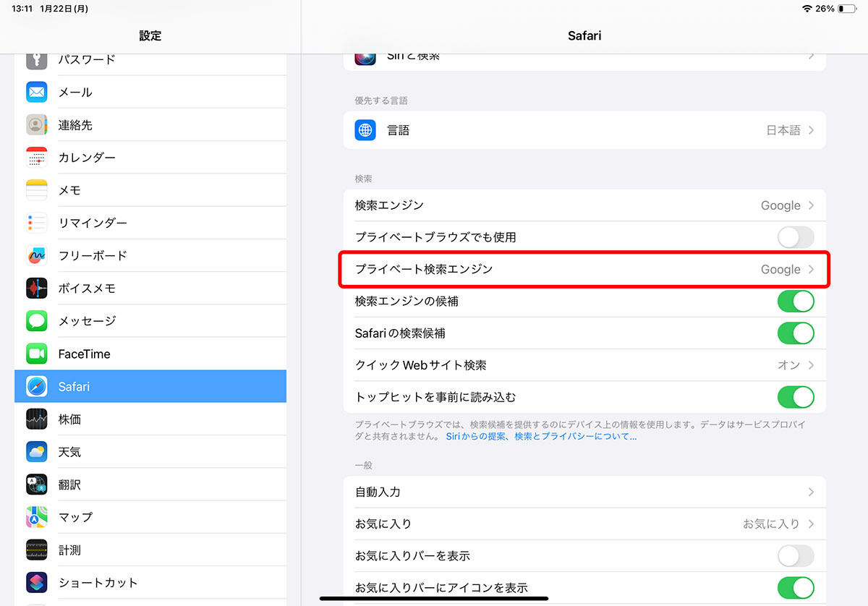
Task: Tap the Wi-Fi status icon
Action: (807, 9)
